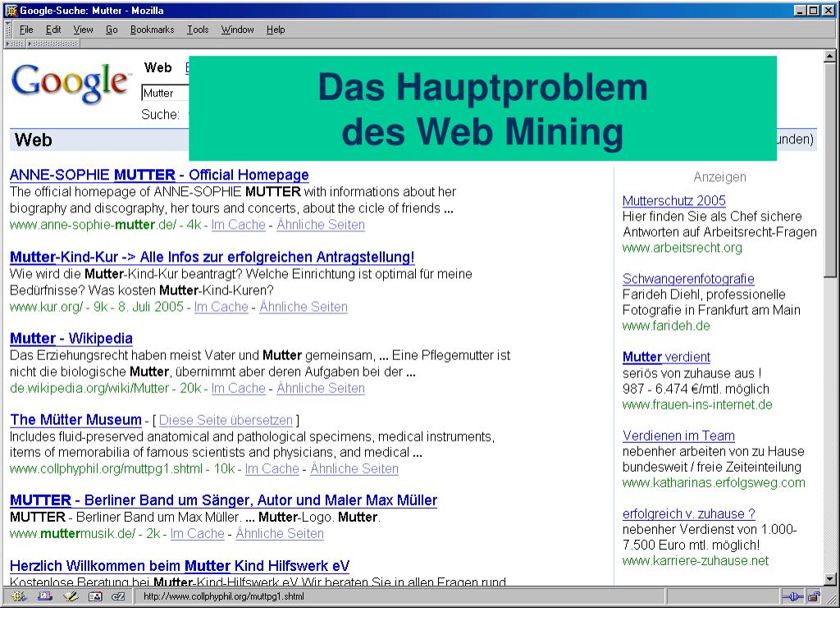Click the scrollbar down arrow
This screenshot has width=840, height=630.
[830, 578]
